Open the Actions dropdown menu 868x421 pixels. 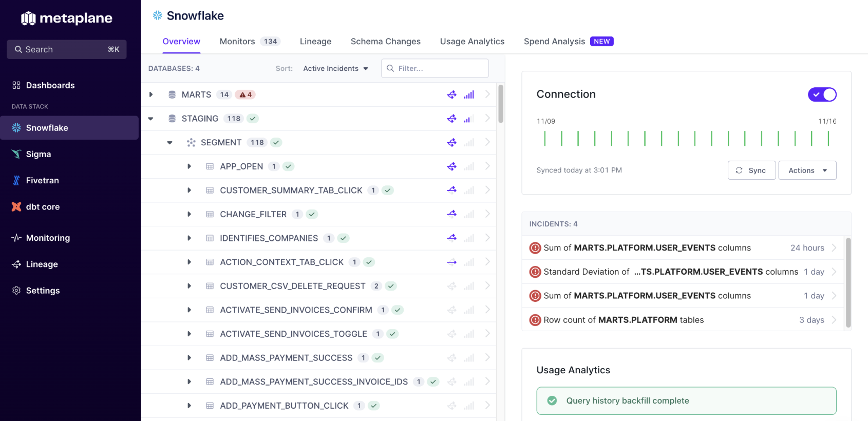click(x=807, y=170)
